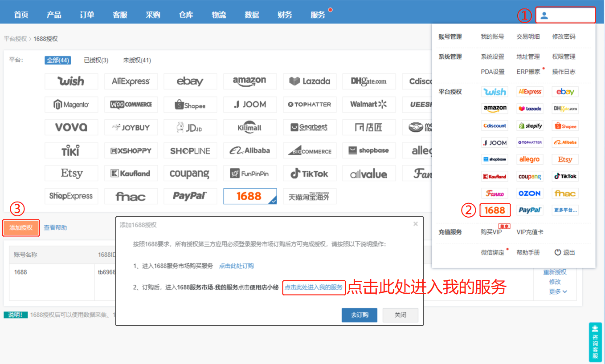Open 微信绑定 in dropdown menu
Screen dimensions: 605x364
[492, 252]
